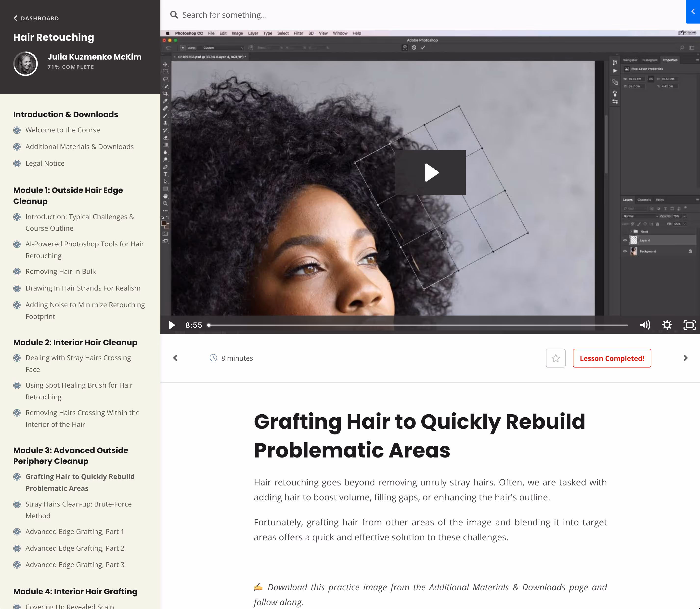Toggle completion check for Advanced Edge Grafting, Part 2

coord(17,548)
